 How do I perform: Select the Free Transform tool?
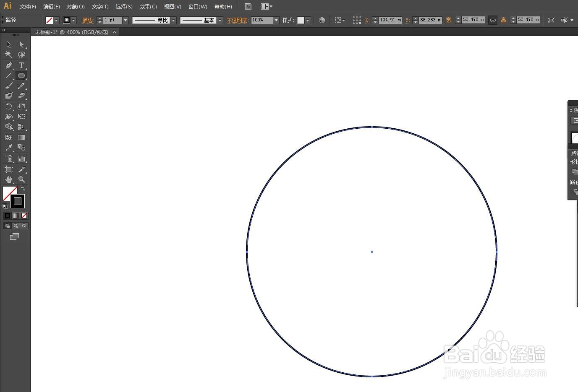click(21, 117)
